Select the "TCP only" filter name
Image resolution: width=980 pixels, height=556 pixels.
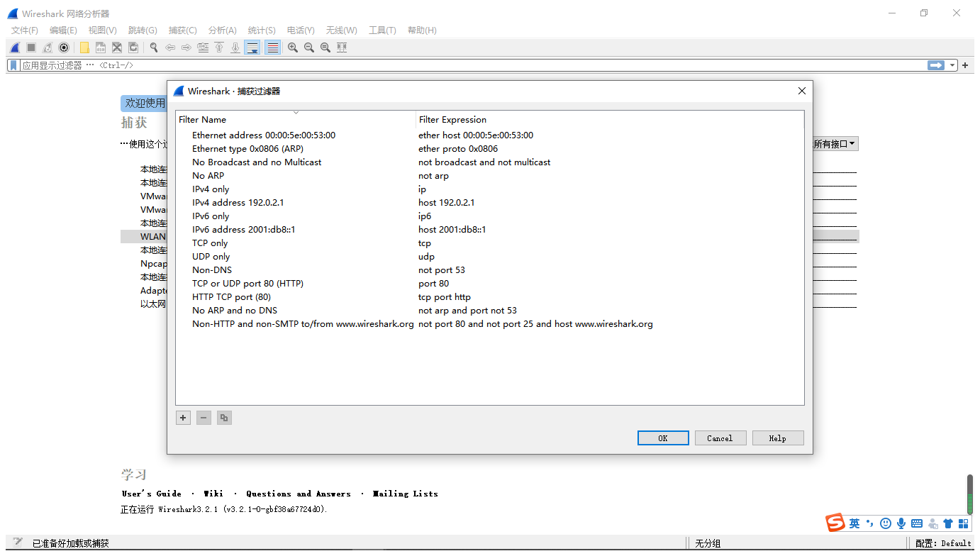[x=210, y=243]
